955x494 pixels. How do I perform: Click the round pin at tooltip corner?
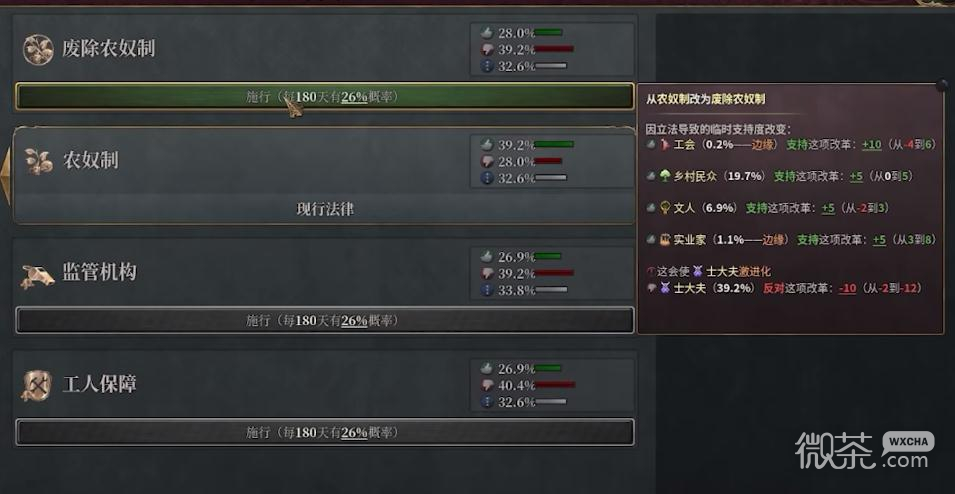[x=942, y=85]
